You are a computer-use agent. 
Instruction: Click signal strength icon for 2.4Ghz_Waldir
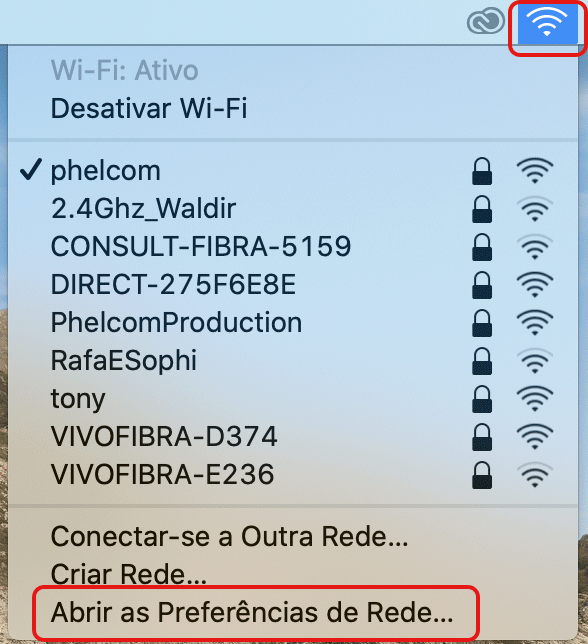click(x=535, y=209)
